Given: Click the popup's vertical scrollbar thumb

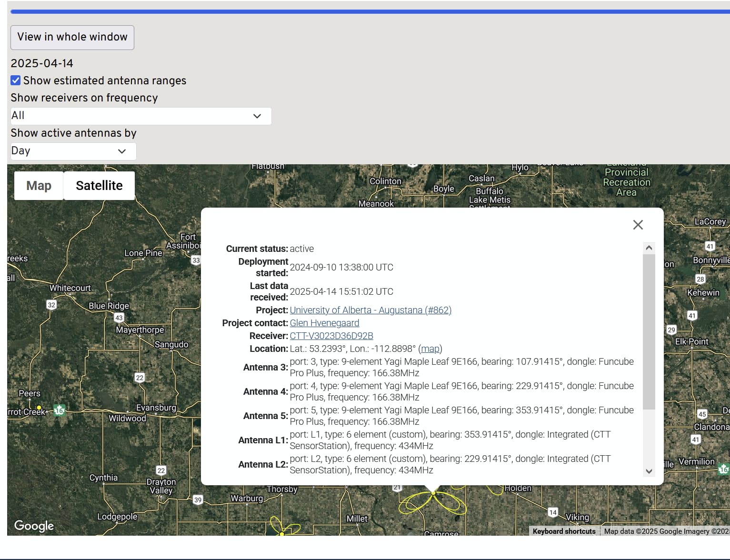Looking at the screenshot, I should click(649, 331).
